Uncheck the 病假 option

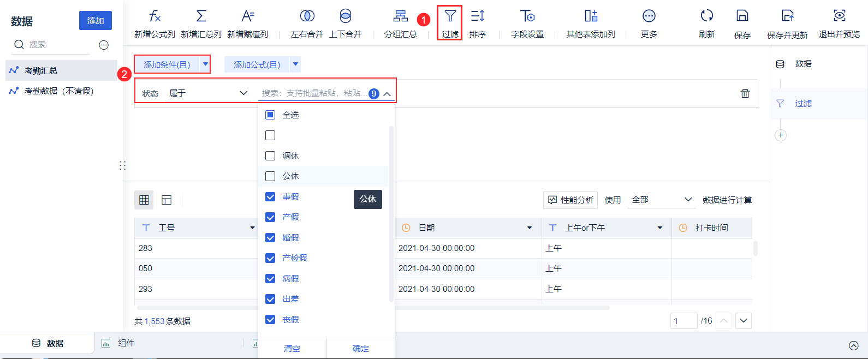click(270, 279)
